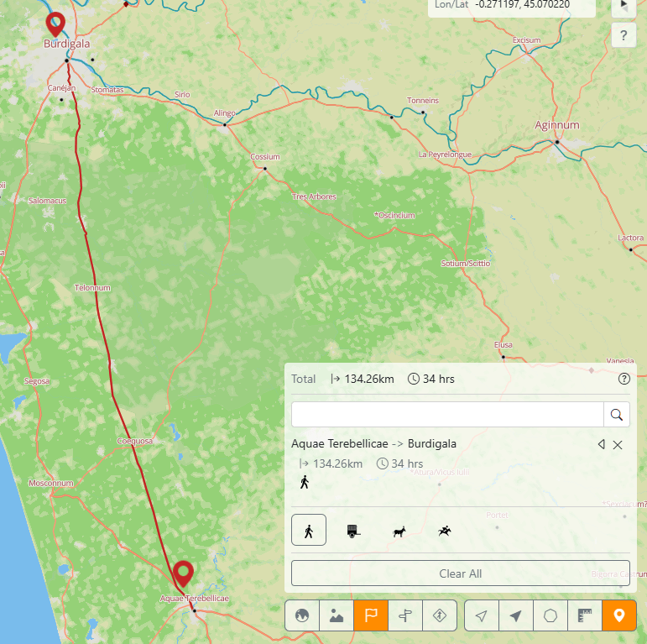Image resolution: width=647 pixels, height=644 pixels.
Task: Click the signpost icon in bottom toolbar
Action: point(405,615)
